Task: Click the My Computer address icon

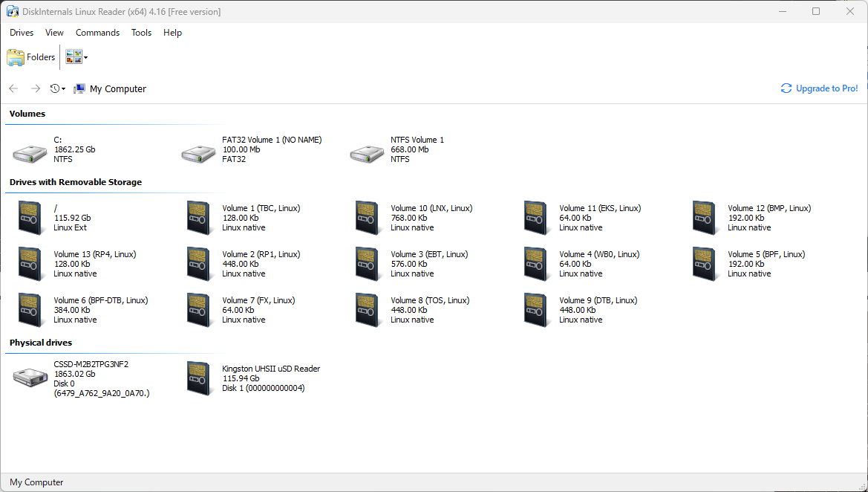Action: (x=79, y=88)
